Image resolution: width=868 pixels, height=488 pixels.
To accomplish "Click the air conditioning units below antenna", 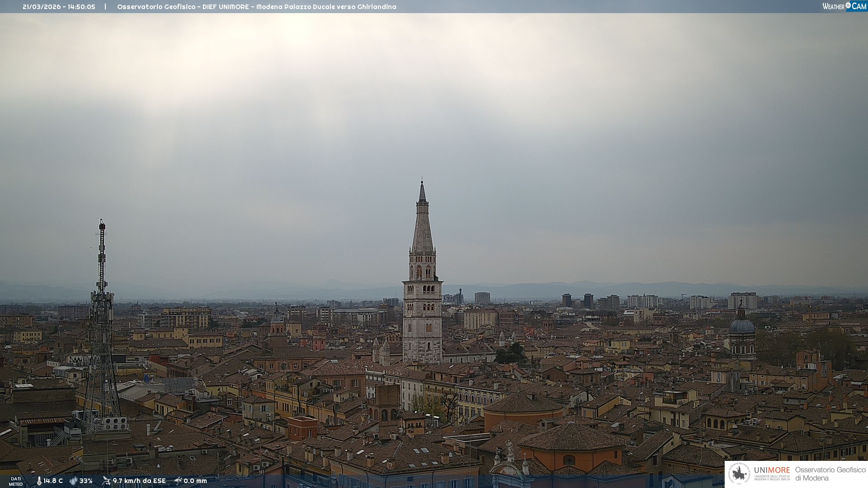I will pyautogui.click(x=115, y=423).
